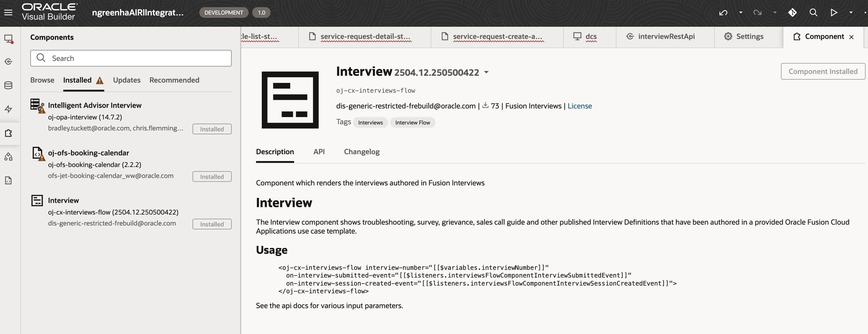This screenshot has height=334, width=868.
Task: Click the Component Installed button
Action: point(823,71)
